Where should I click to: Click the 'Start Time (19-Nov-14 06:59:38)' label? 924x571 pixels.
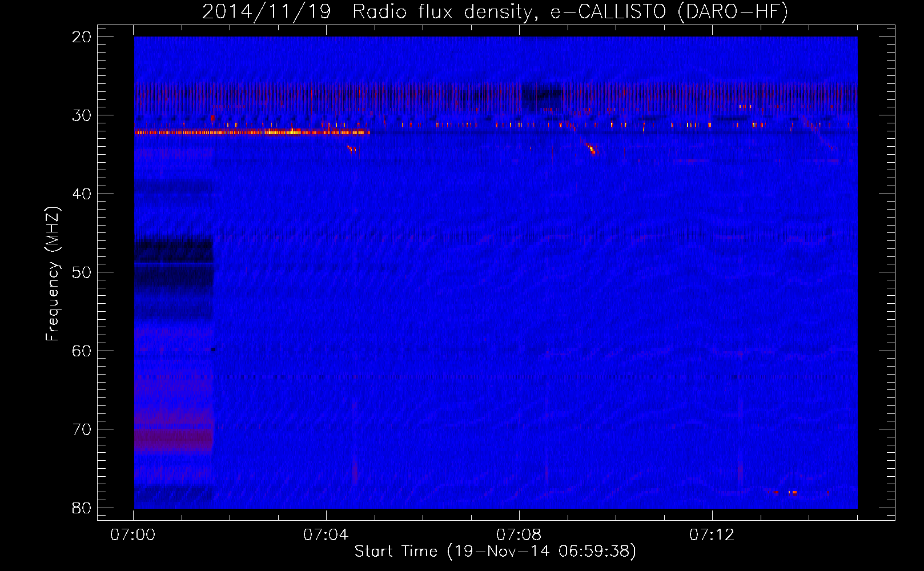tap(495, 552)
